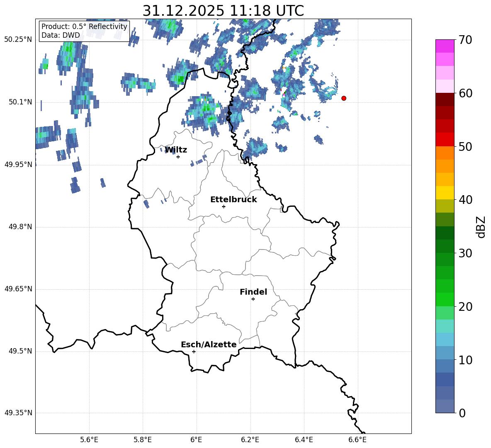Click the 'Product: 0.5° Reflectivity' legend text
Screen dimensions: 491x448
(x=84, y=27)
